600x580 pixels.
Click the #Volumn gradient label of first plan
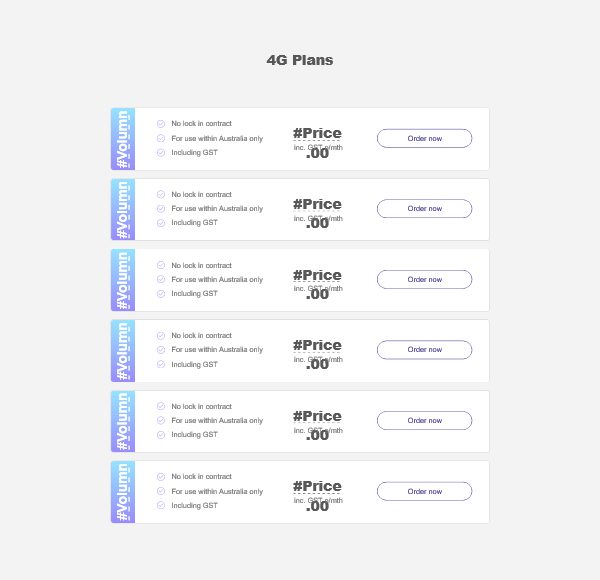(x=123, y=139)
